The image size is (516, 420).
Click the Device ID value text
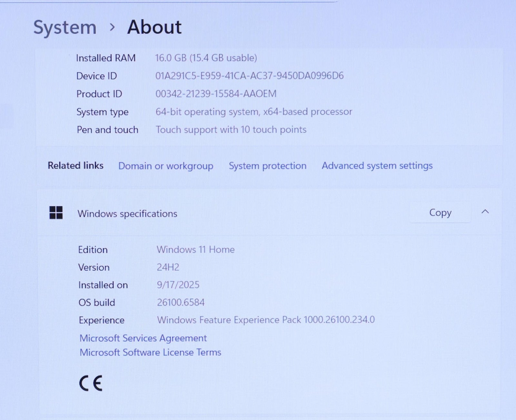pyautogui.click(x=249, y=76)
